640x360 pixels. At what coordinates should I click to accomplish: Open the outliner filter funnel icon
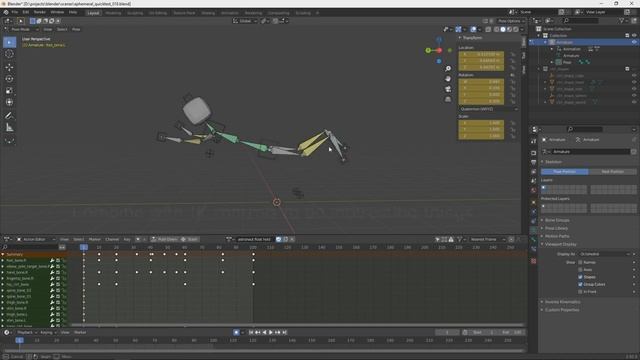[x=622, y=20]
